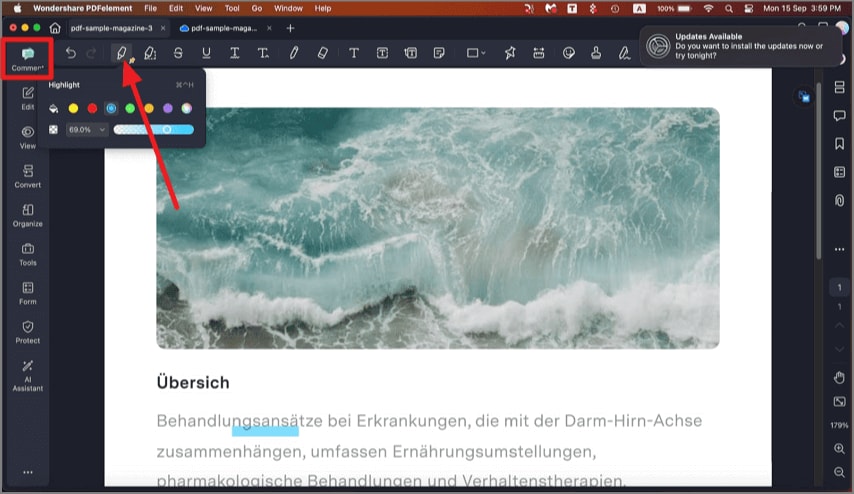Open the Help menu
The width and height of the screenshot is (854, 494).
(x=323, y=8)
